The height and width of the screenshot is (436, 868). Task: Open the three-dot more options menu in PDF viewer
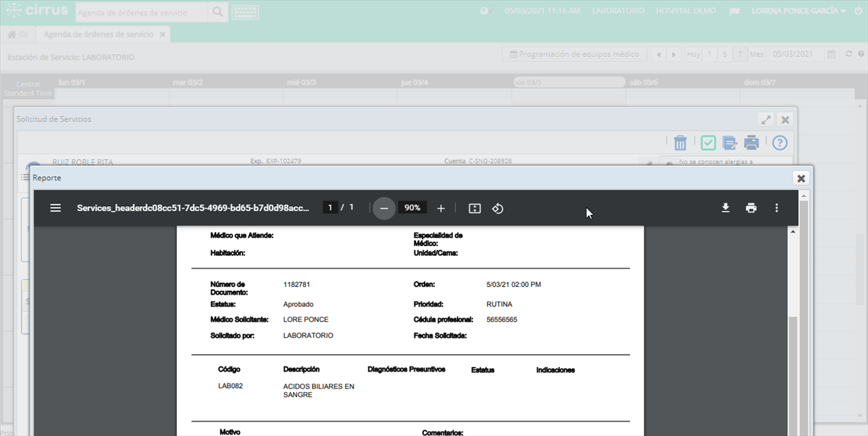click(x=776, y=208)
